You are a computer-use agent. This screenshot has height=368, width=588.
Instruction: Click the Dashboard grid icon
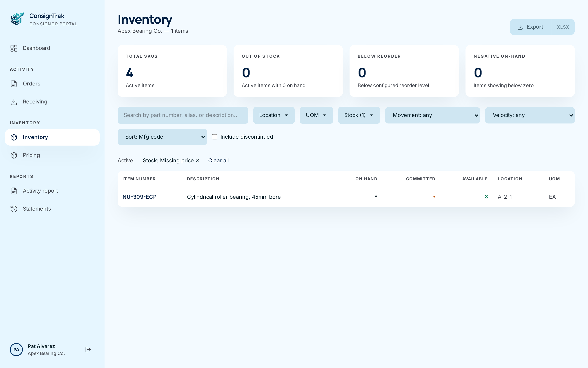tap(14, 48)
